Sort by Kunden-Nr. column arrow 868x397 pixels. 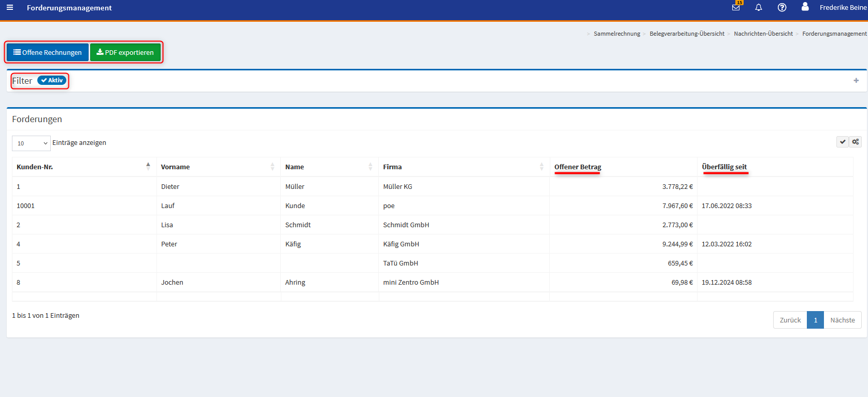point(148,167)
